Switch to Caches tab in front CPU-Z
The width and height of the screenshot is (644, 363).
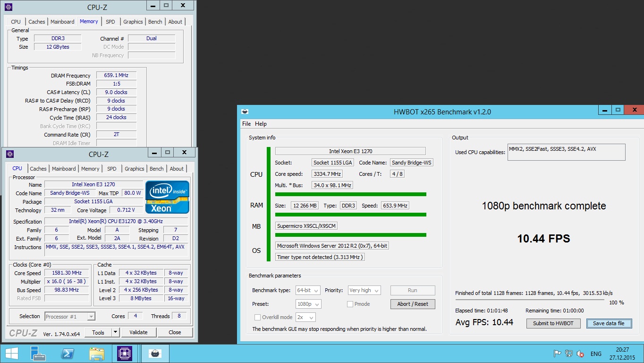pos(38,169)
